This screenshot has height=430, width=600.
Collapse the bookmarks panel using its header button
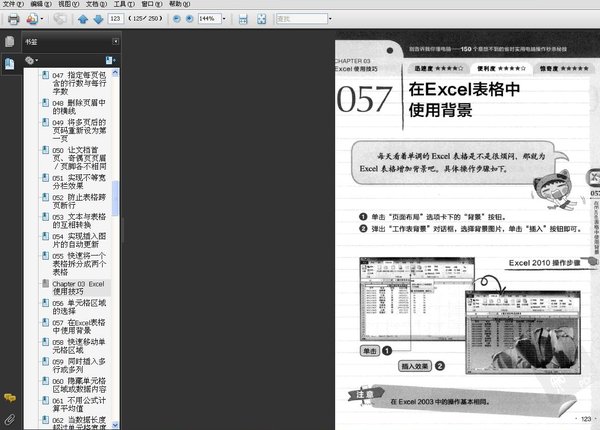pyautogui.click(x=116, y=42)
